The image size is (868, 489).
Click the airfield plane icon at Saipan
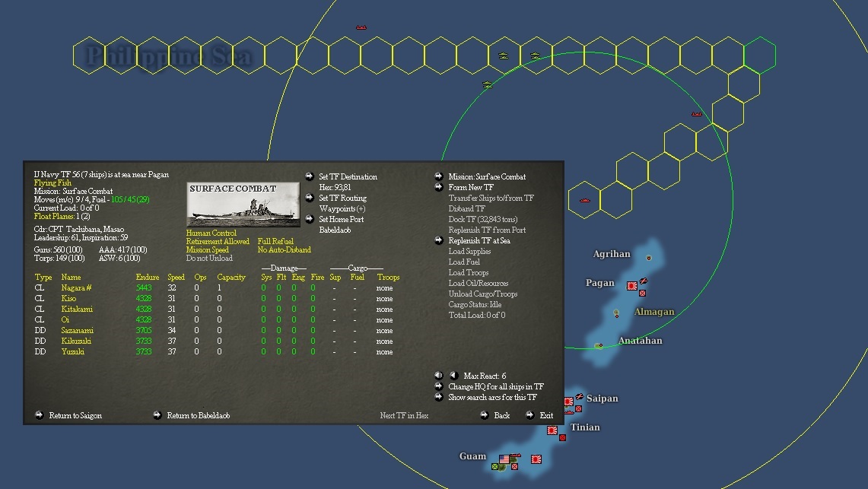579,397
